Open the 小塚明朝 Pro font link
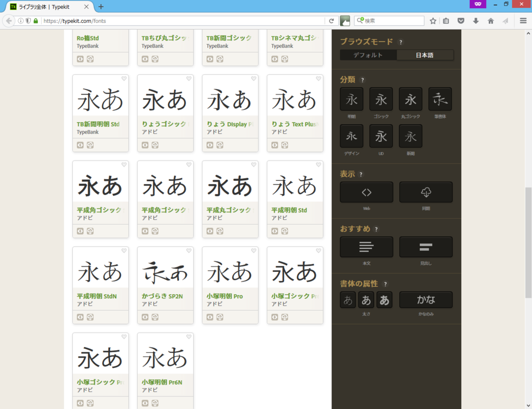This screenshot has height=409, width=532. pos(224,296)
